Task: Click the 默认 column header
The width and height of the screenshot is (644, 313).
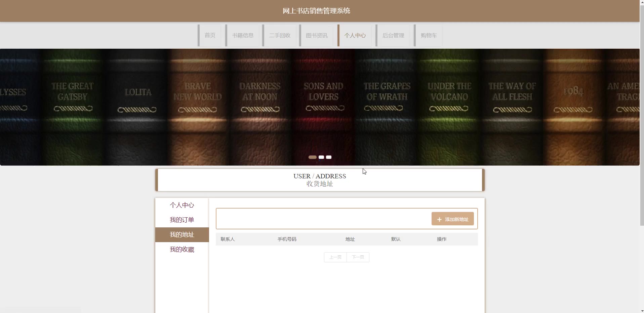Action: coord(396,239)
